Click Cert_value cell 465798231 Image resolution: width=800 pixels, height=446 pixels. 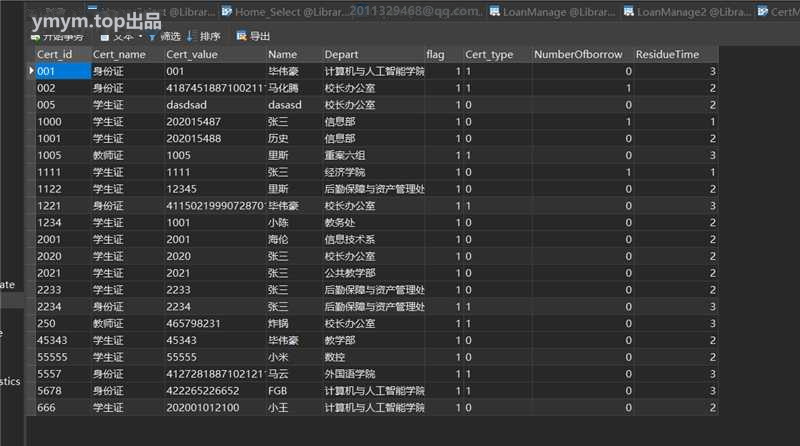tap(214, 324)
